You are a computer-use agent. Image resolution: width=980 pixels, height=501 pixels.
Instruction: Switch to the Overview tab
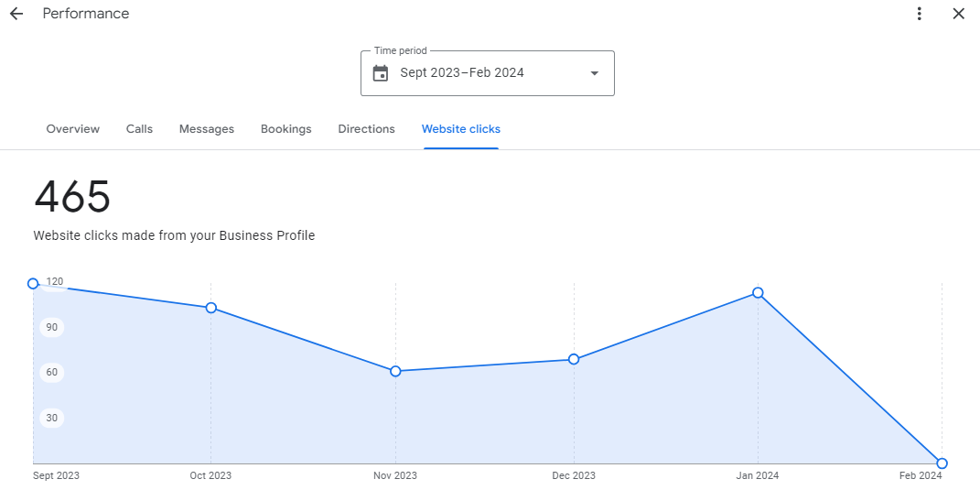click(72, 129)
